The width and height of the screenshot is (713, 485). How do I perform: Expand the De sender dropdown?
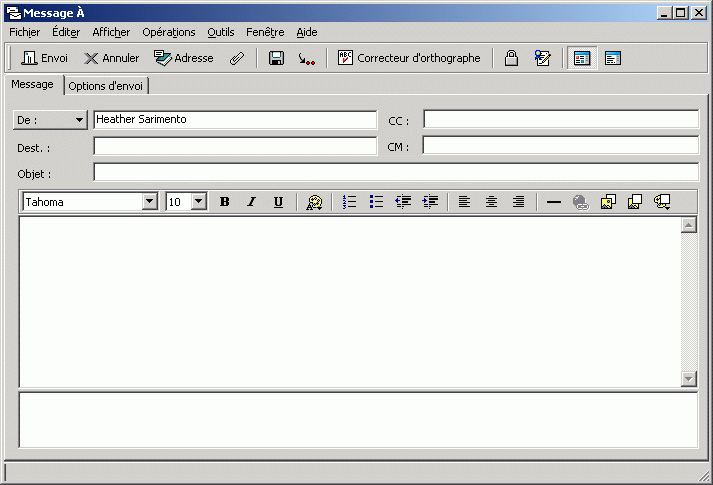coord(50,120)
